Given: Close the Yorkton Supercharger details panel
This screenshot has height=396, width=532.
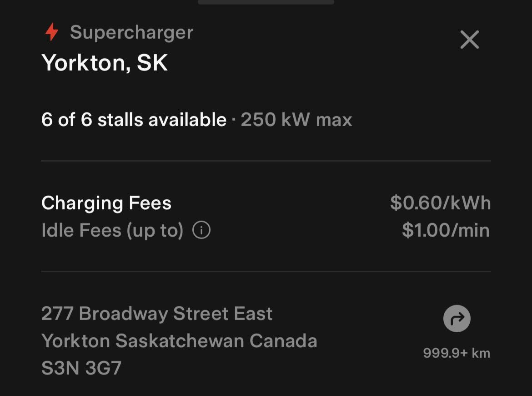Looking at the screenshot, I should [x=469, y=40].
